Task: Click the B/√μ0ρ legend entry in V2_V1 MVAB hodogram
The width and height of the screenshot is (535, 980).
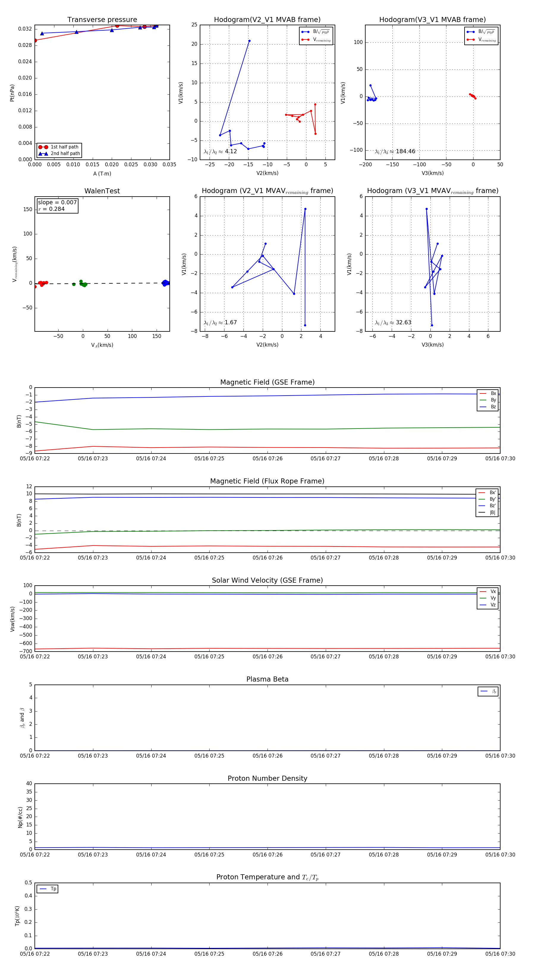Action: click(x=315, y=32)
